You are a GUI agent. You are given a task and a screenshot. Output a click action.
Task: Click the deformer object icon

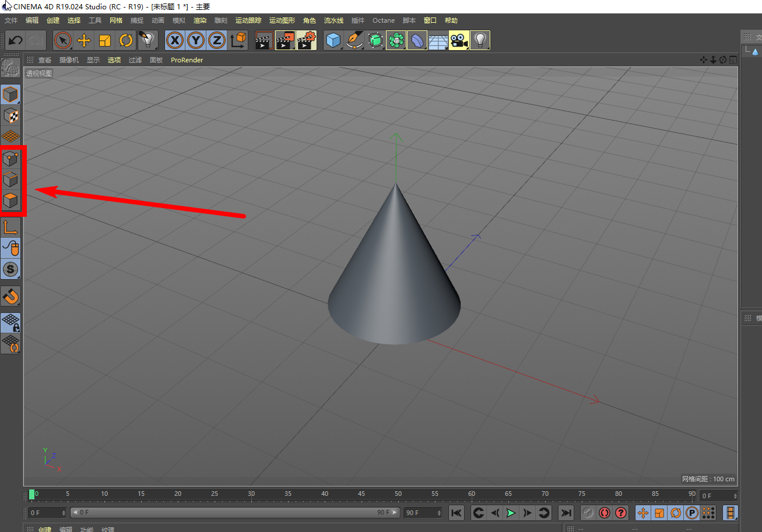click(x=417, y=40)
